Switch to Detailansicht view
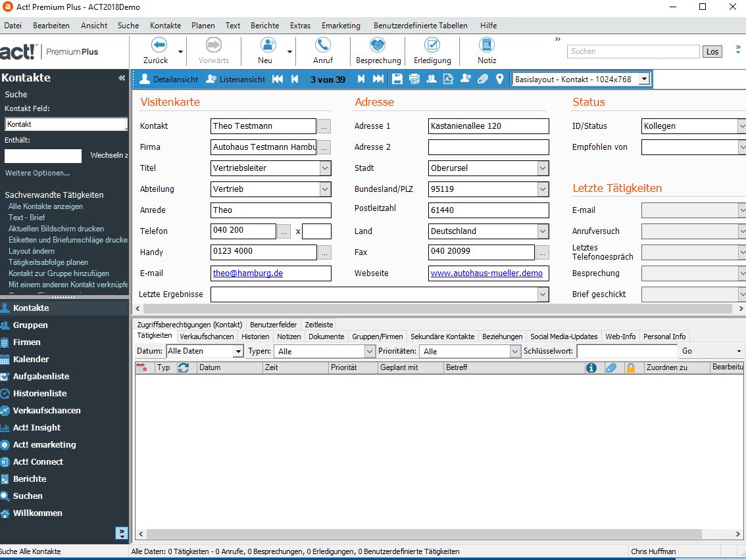The width and height of the screenshot is (746, 560). 169,80
